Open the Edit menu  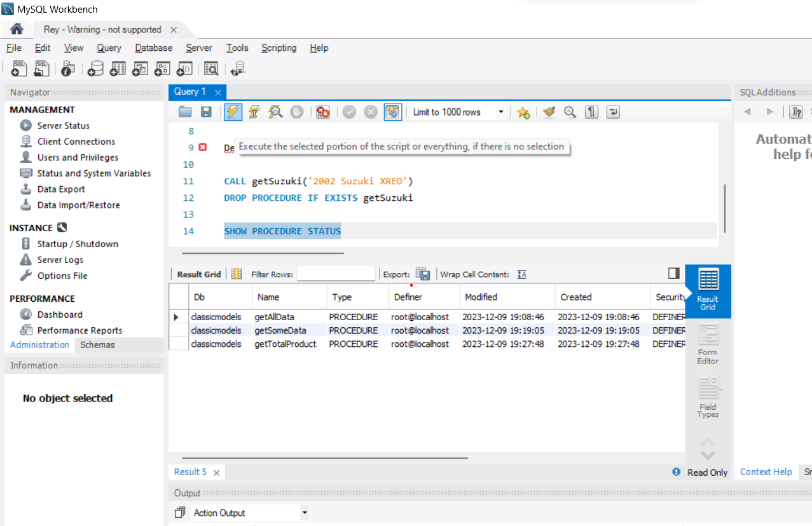[x=43, y=48]
